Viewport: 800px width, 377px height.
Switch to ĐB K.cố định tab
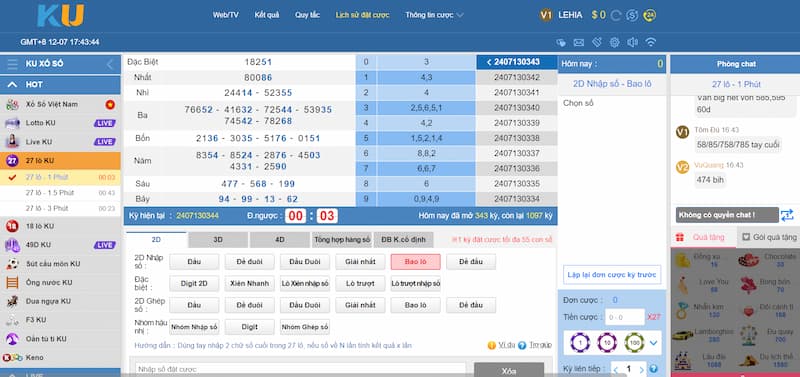pyautogui.click(x=404, y=240)
